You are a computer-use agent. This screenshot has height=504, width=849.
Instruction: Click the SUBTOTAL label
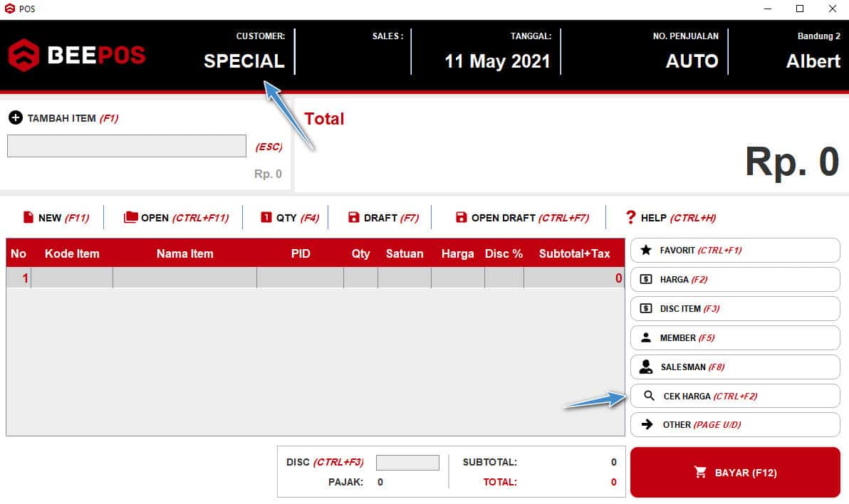coord(489,462)
